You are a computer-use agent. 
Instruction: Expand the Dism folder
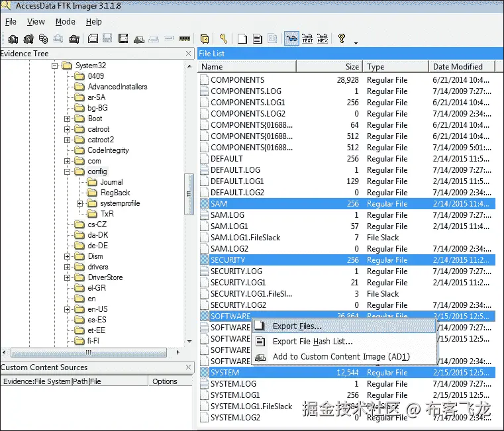(67, 256)
